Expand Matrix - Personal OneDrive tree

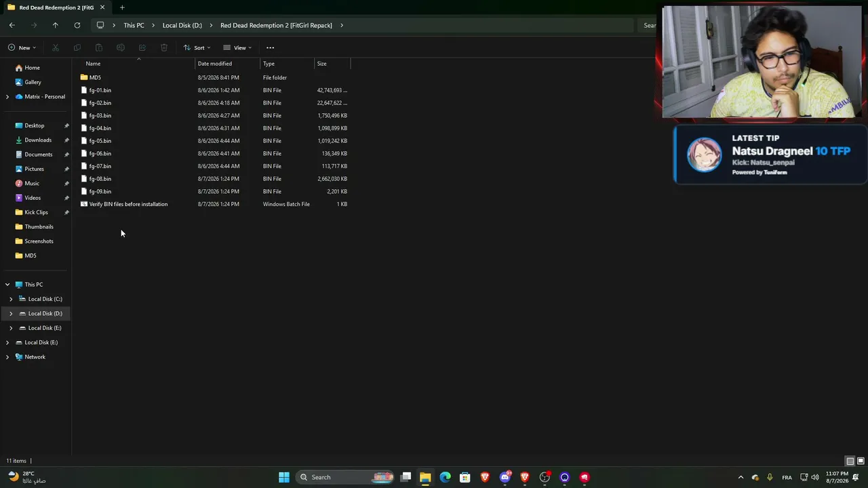(7, 97)
